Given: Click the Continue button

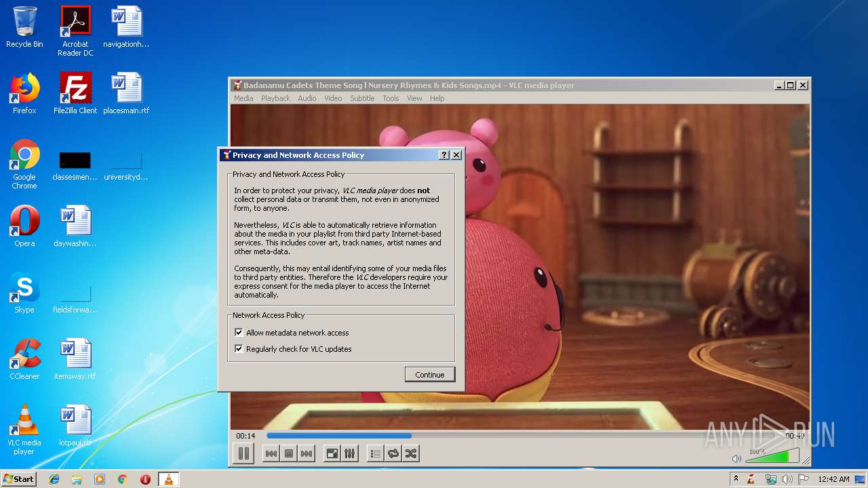Looking at the screenshot, I should click(x=430, y=375).
